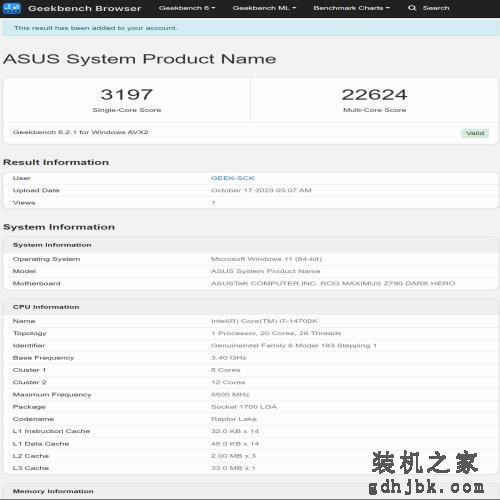Open the Benchmark Charts dropdown

(351, 8)
